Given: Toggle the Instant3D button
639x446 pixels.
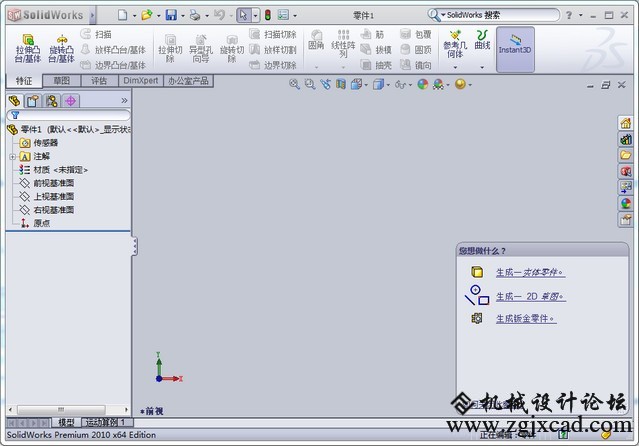Looking at the screenshot, I should tap(515, 49).
